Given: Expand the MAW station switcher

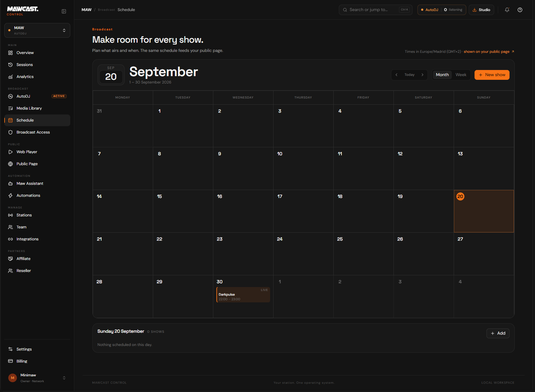Looking at the screenshot, I should point(37,30).
